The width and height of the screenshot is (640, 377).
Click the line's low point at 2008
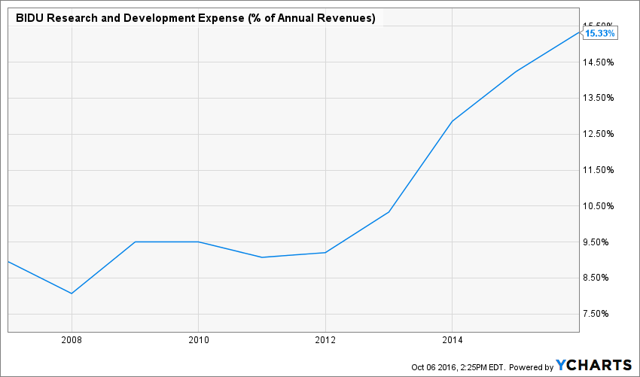pyautogui.click(x=72, y=293)
